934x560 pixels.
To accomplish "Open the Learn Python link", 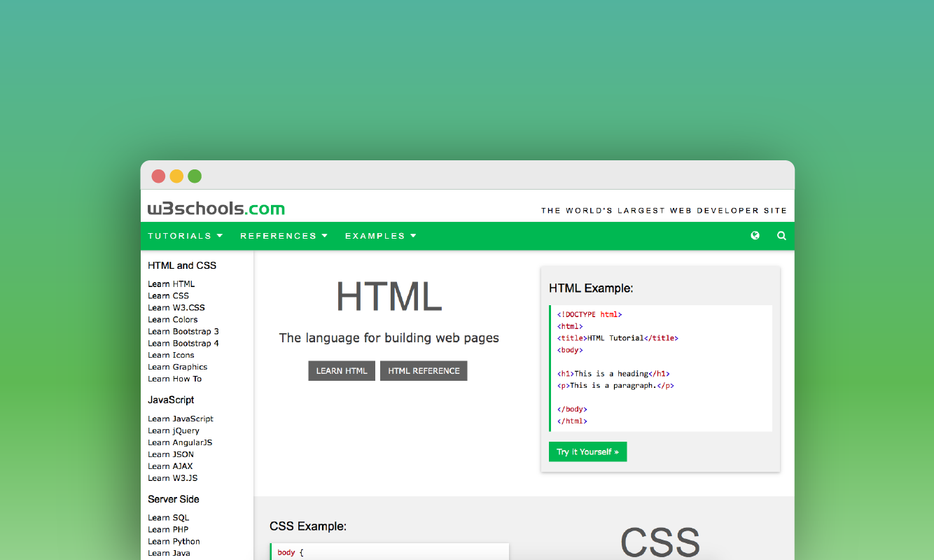I will click(174, 542).
